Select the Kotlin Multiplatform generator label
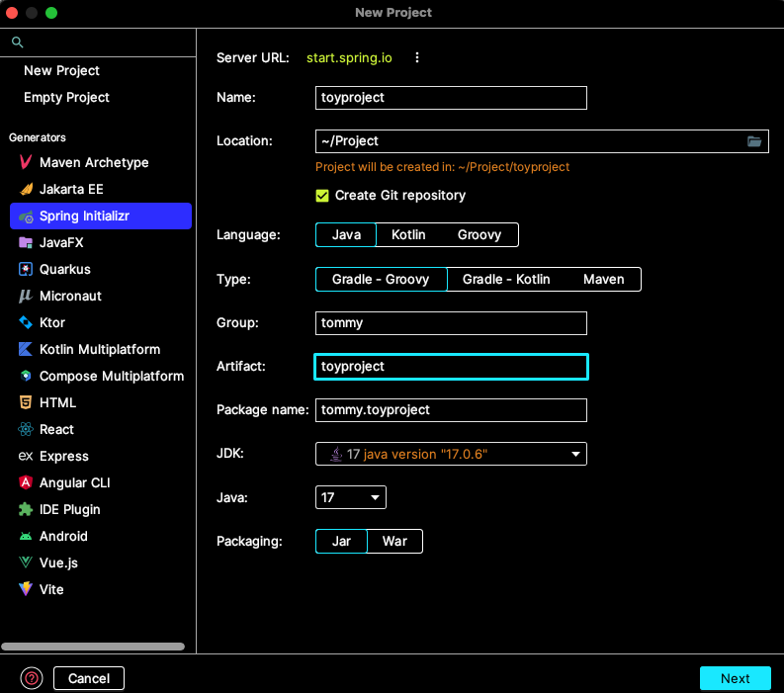 point(100,349)
